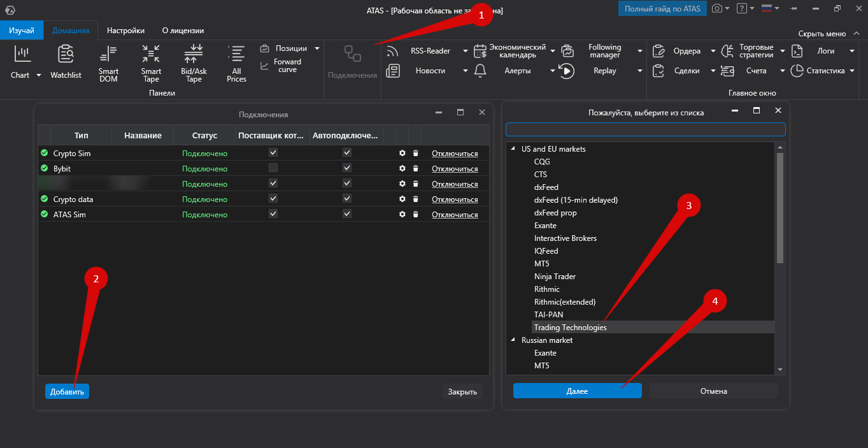The width and height of the screenshot is (868, 448).
Task: Click the provider list search field
Action: click(x=645, y=129)
